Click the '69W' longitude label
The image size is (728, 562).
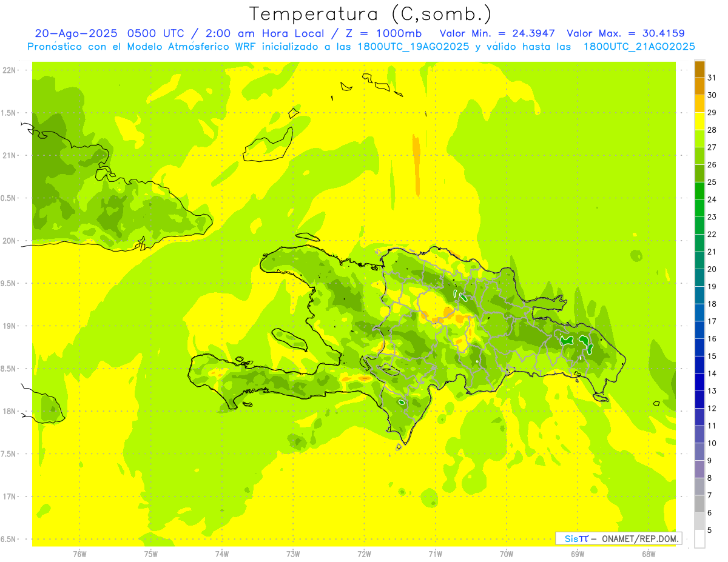(x=578, y=554)
